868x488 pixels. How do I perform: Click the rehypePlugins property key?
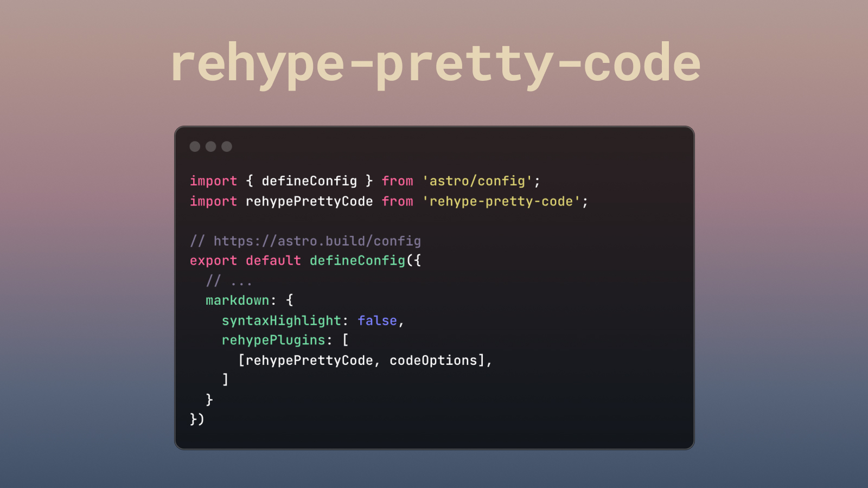[x=274, y=340]
